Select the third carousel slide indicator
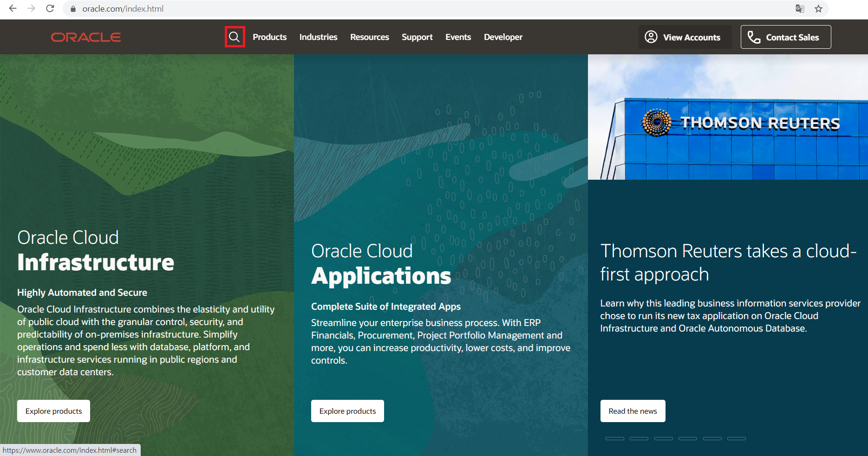This screenshot has width=868, height=456. pos(664,438)
